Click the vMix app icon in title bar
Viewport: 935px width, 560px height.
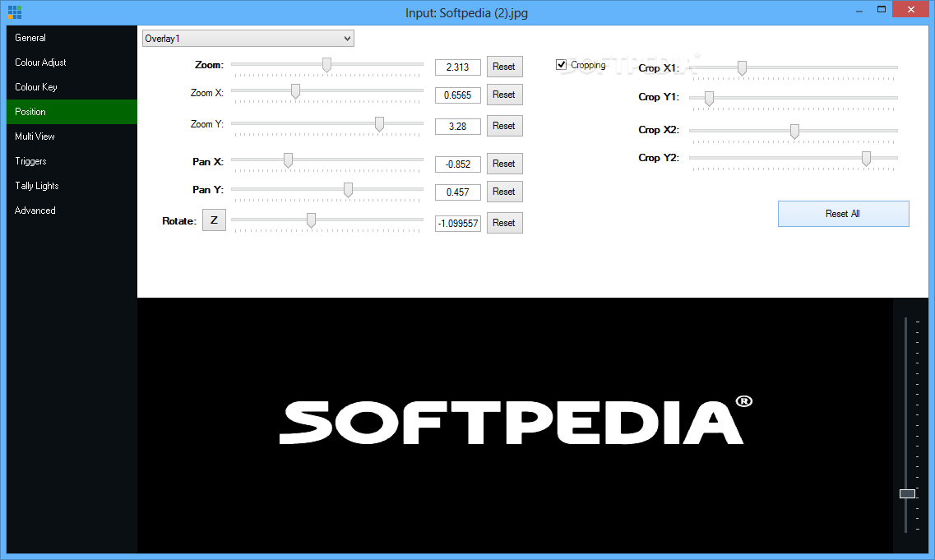15,12
